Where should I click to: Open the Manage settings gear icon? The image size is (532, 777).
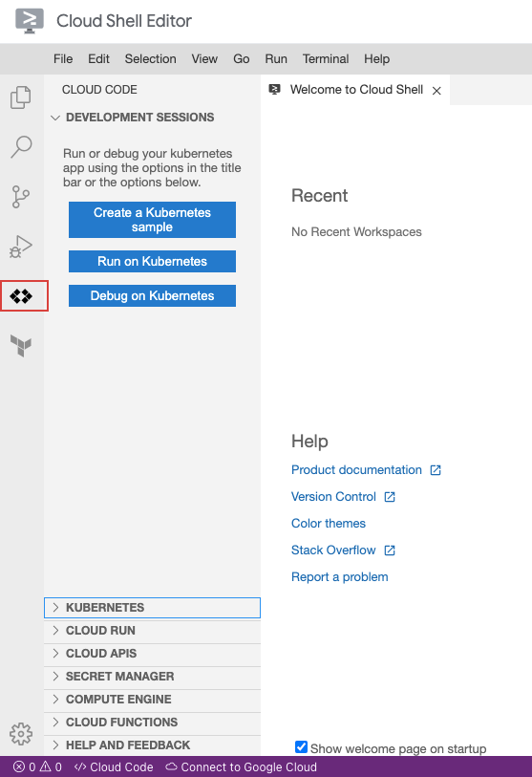(x=21, y=733)
